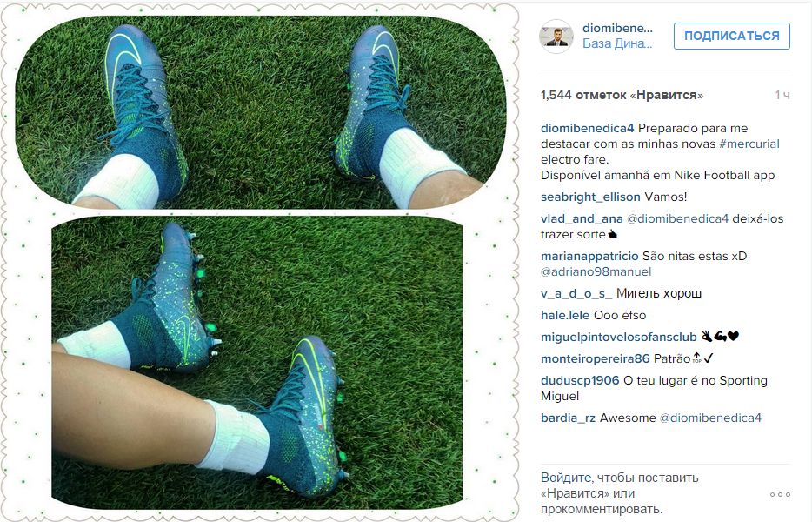The width and height of the screenshot is (812, 522).
Task: Open miguelpintovelosofansclub's profile
Action: pyautogui.click(x=619, y=337)
